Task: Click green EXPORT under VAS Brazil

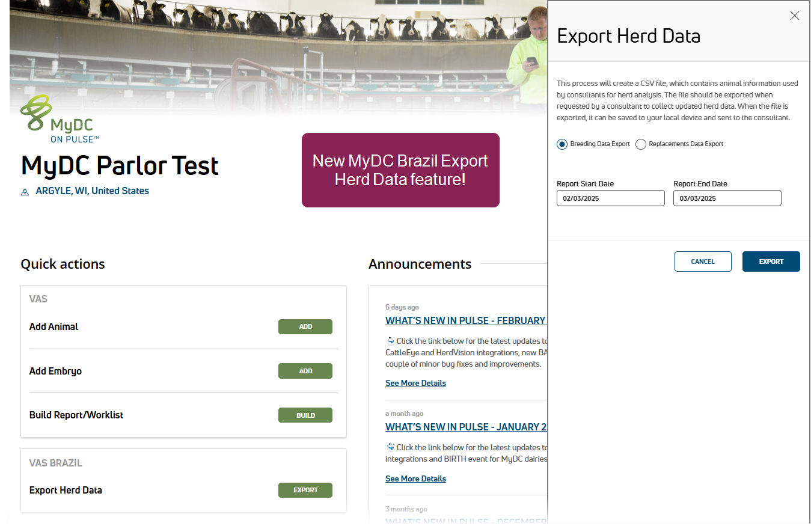Action: (x=305, y=490)
